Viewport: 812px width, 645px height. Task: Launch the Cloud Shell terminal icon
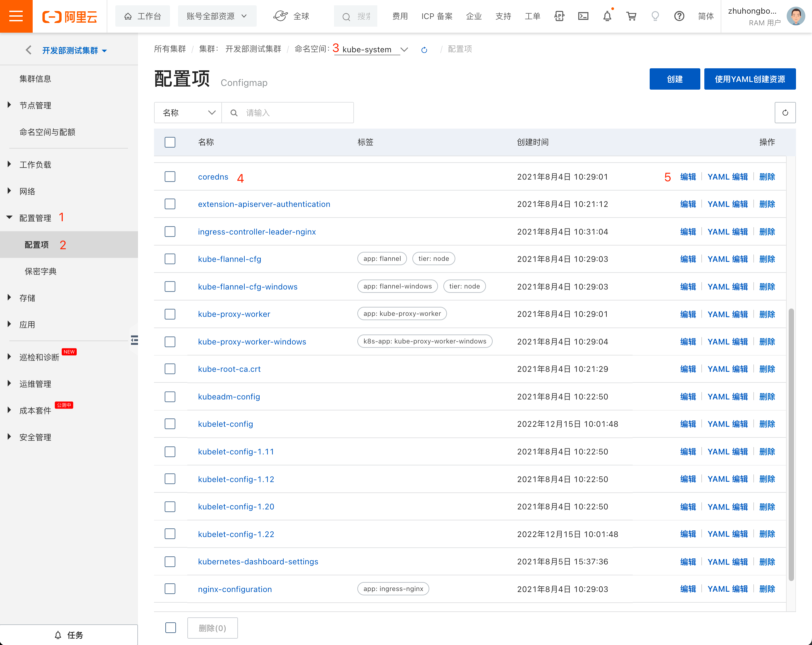click(583, 16)
